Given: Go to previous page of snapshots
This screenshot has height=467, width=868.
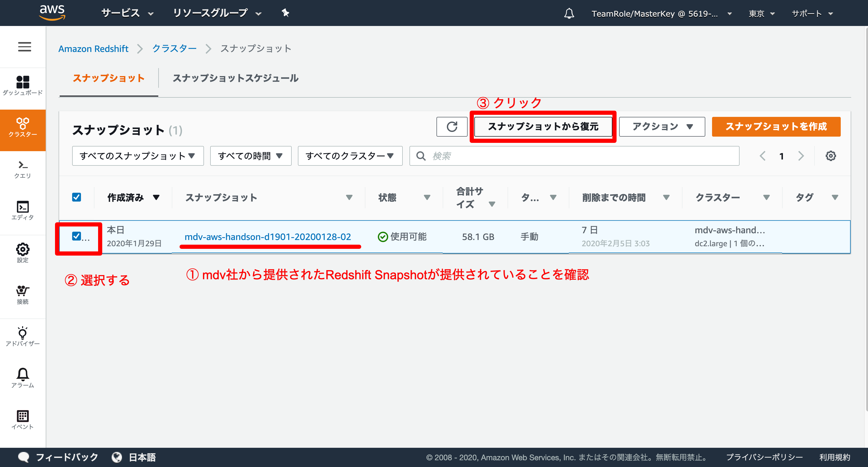Looking at the screenshot, I should (x=763, y=156).
